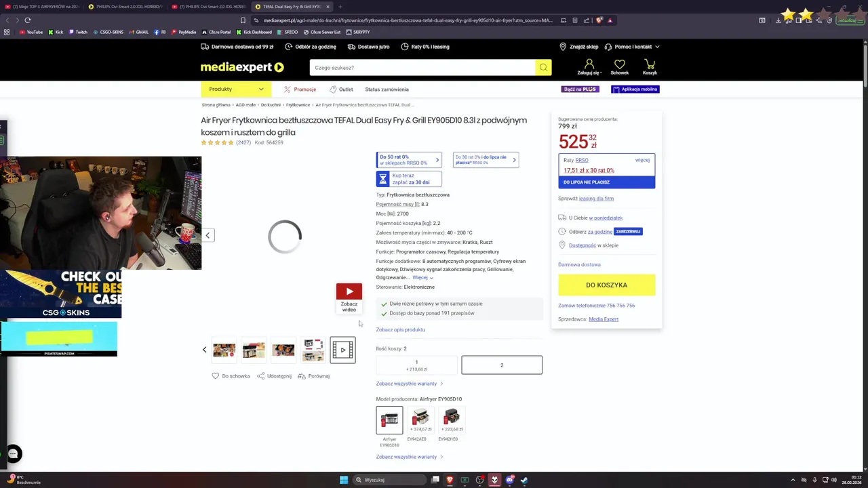Expand Pomoc i kontakt dropdown
This screenshot has height=488, width=868.
pos(632,47)
